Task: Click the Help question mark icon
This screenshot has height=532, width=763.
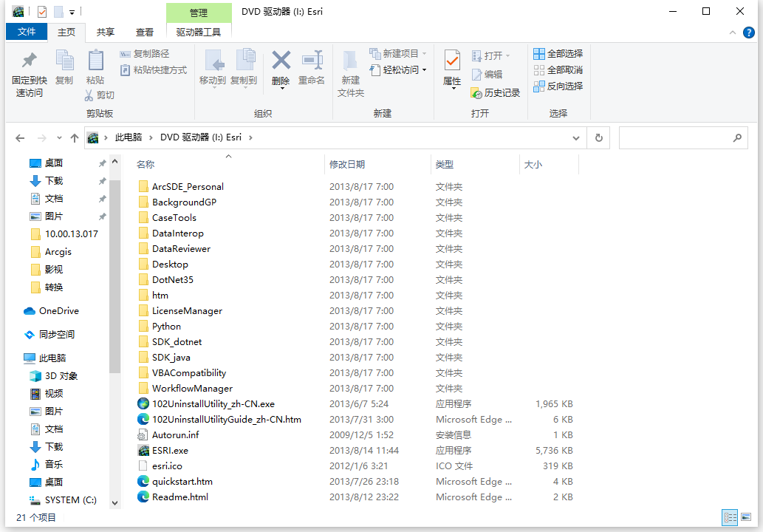Action: click(748, 33)
